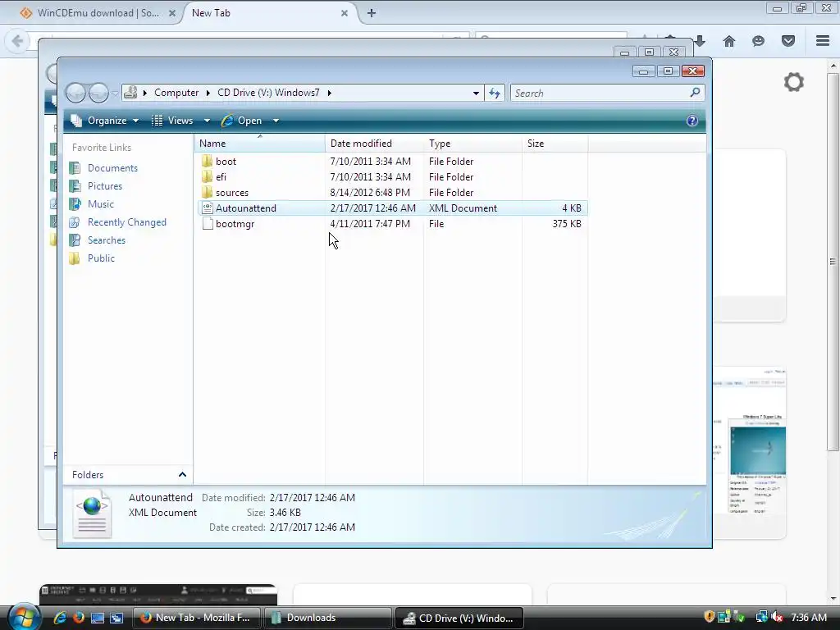Screen dimensions: 840x630
Task: Click the Open toolbar button
Action: point(242,121)
